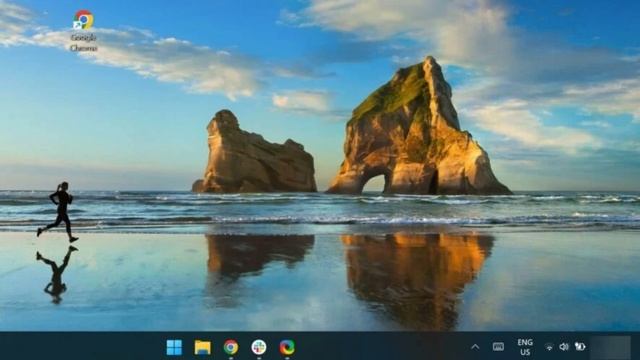Open the touch keyboard tray icon
The width and height of the screenshot is (640, 360).
(498, 347)
